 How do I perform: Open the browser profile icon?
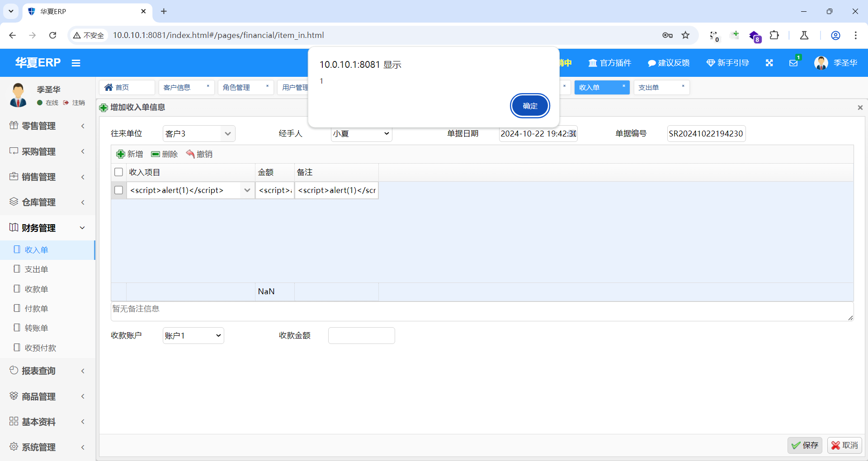(x=835, y=35)
